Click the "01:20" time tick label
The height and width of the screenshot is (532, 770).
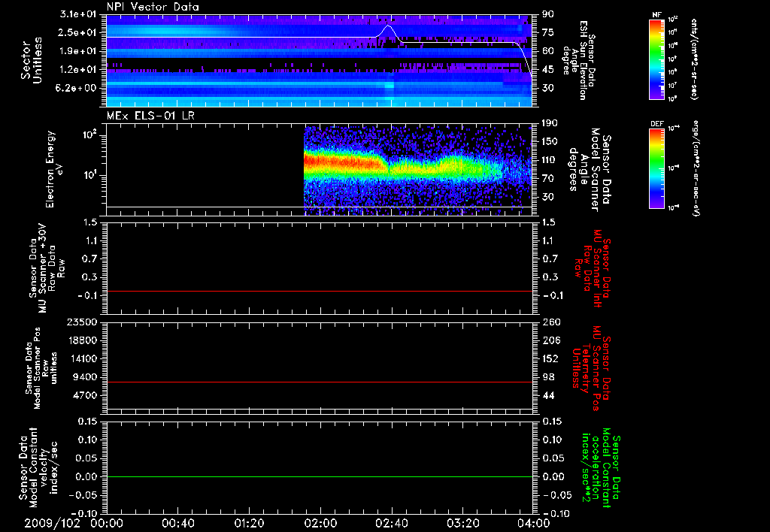[x=249, y=523]
